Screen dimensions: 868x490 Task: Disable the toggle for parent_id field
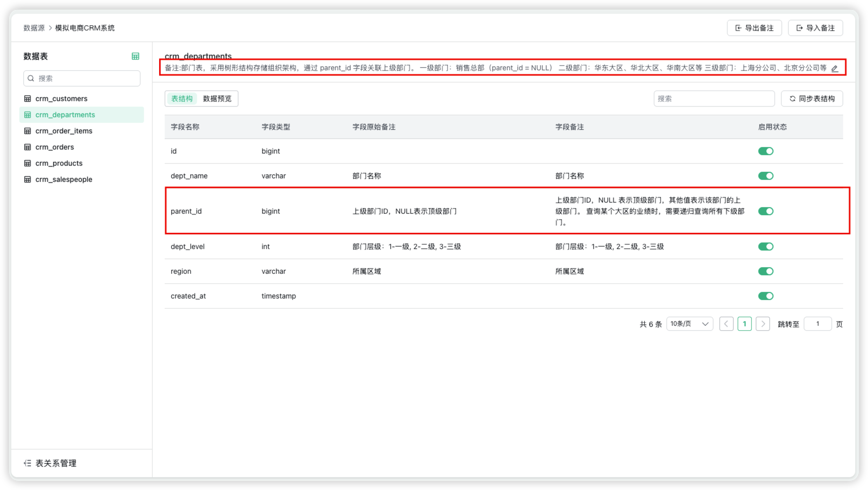[x=765, y=211]
